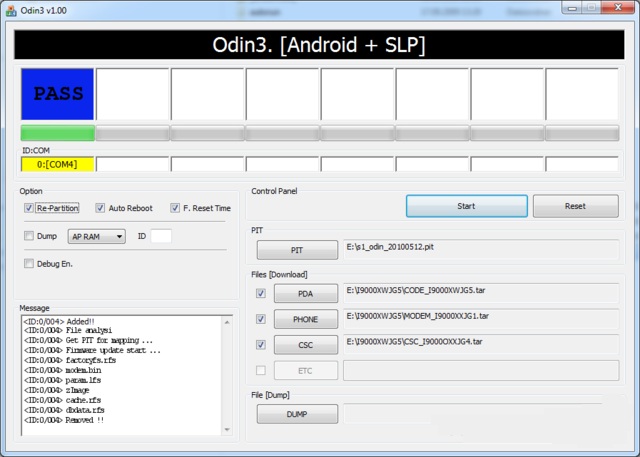
Task: Toggle the F. Reset Time checkbox
Action: coord(175,208)
